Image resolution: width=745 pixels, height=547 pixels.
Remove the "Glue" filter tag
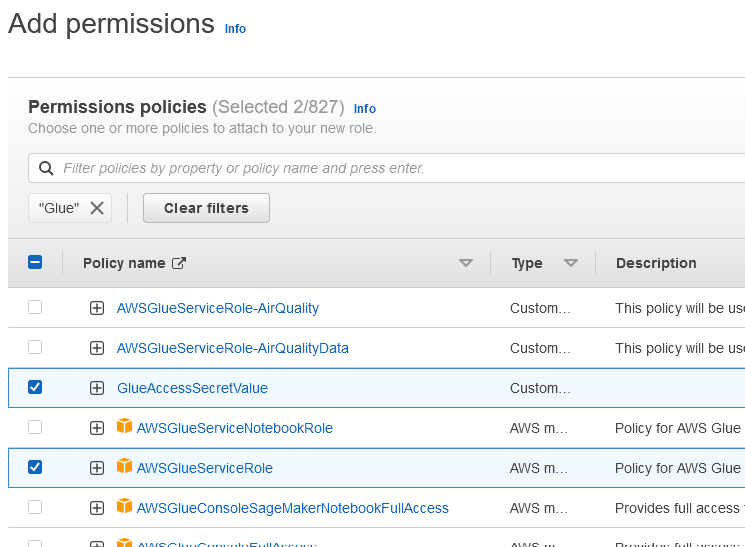[x=97, y=208]
